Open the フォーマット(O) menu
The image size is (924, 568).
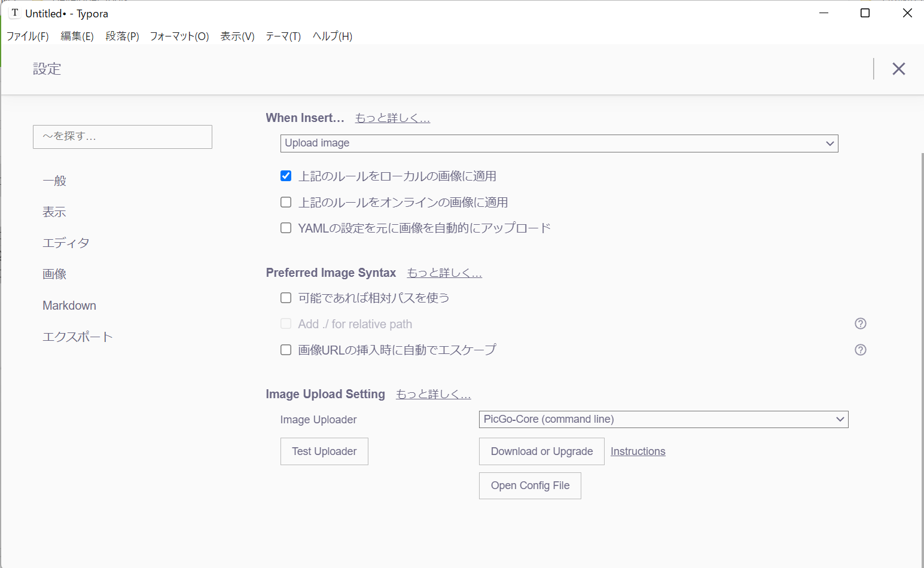(x=179, y=36)
